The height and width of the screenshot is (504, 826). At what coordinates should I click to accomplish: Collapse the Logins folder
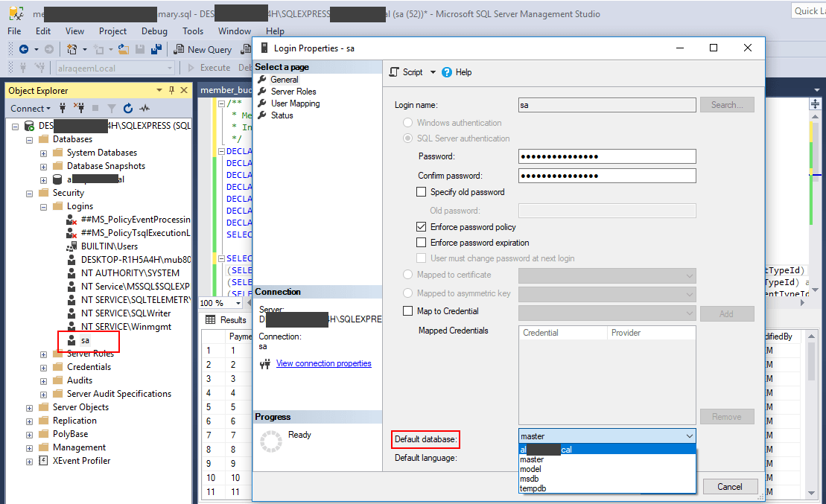click(44, 207)
